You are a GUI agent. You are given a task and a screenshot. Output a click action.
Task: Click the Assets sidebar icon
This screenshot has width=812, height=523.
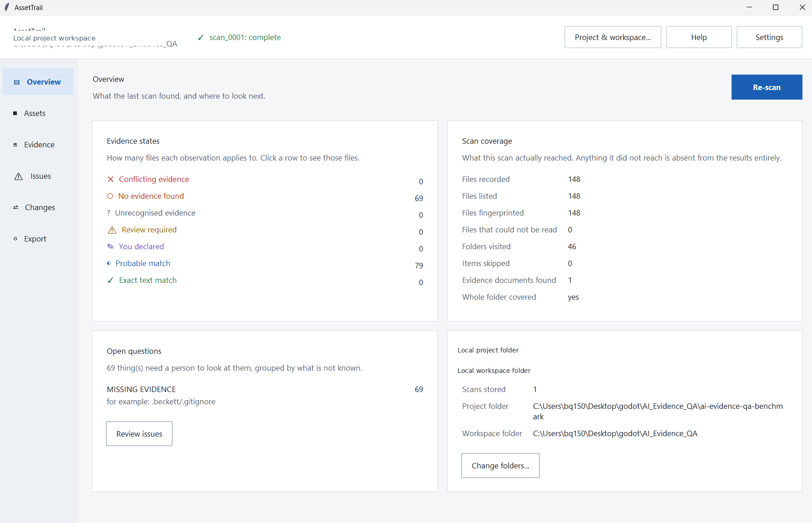pyautogui.click(x=15, y=113)
